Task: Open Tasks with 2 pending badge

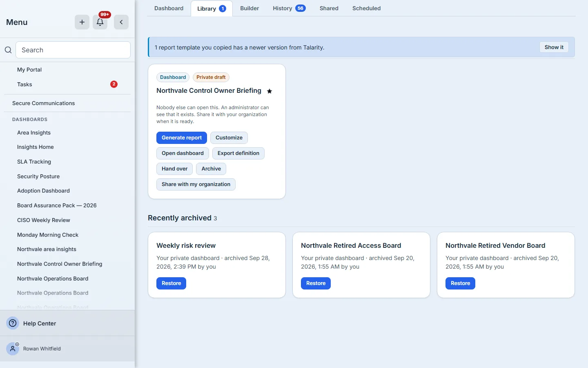Action: pyautogui.click(x=67, y=84)
